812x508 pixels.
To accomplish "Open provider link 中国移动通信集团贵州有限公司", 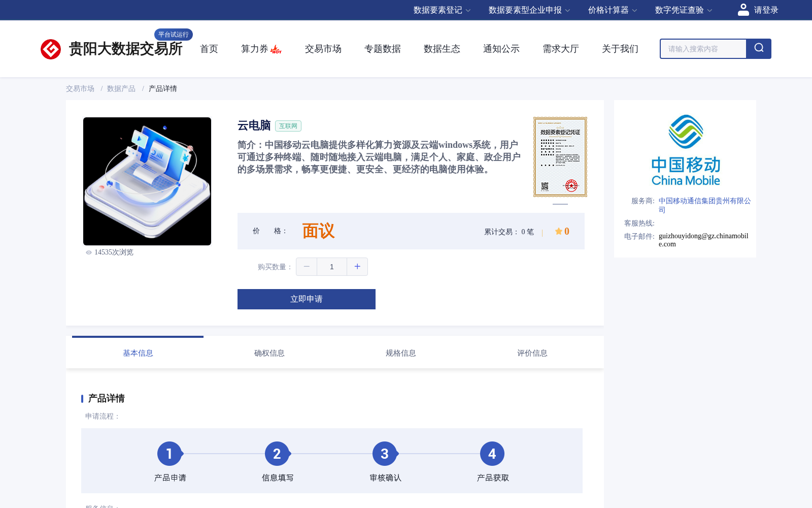I will point(704,205).
